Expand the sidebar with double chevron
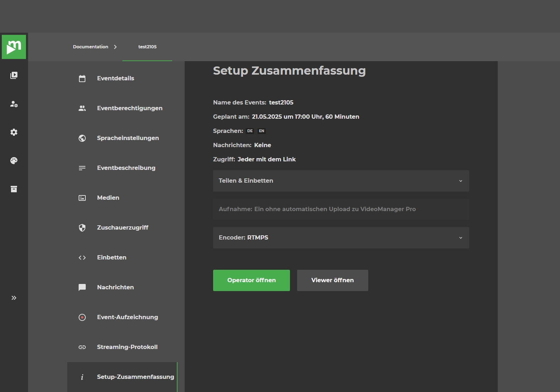The width and height of the screenshot is (560, 392). coord(14,298)
